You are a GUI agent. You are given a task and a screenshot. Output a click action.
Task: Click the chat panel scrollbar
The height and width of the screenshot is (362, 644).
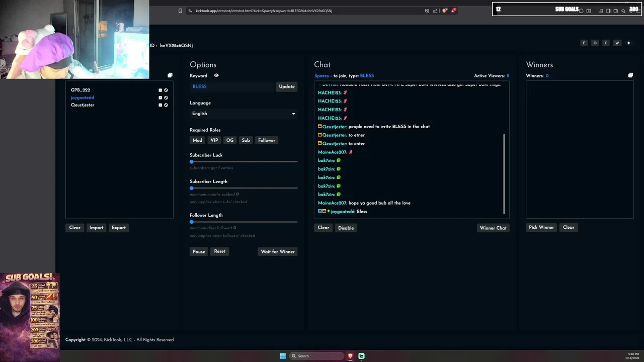(x=504, y=173)
